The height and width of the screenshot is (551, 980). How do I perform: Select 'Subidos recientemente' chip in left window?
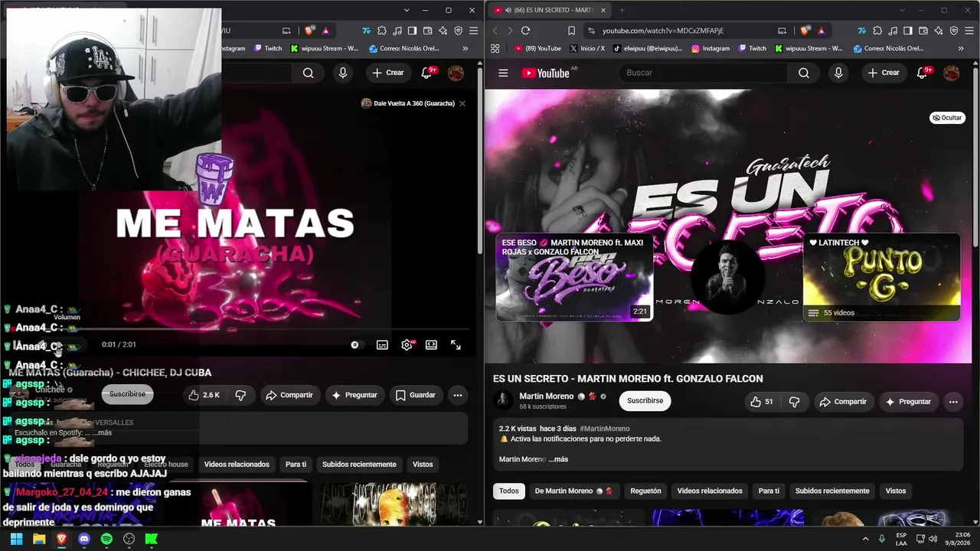(x=359, y=465)
